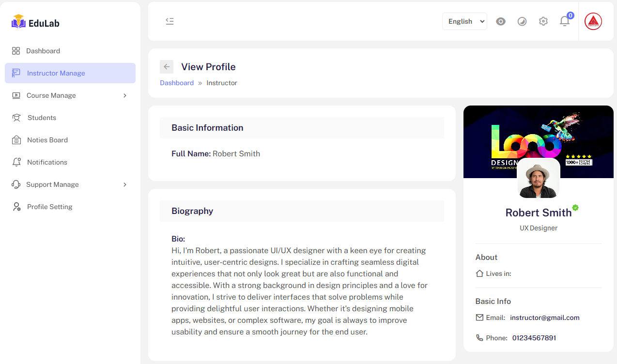Open Noties Board in sidebar

[47, 140]
